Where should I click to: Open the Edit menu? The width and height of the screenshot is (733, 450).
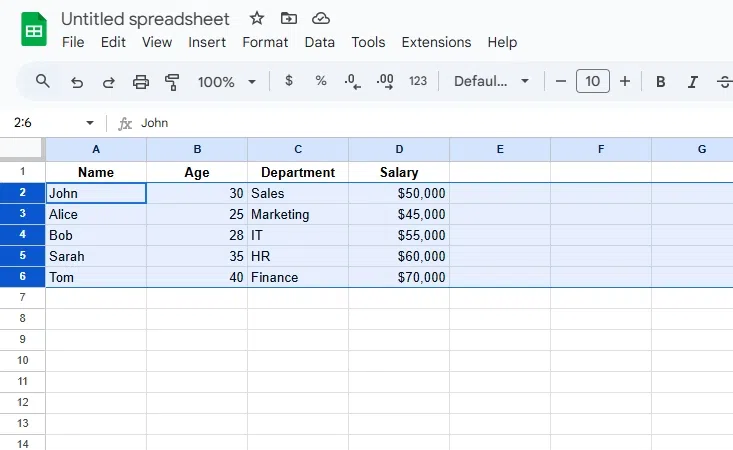(113, 42)
